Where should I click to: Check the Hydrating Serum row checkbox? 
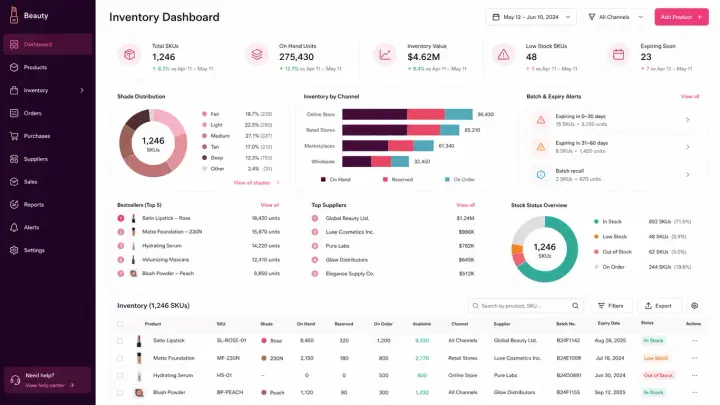tap(120, 375)
